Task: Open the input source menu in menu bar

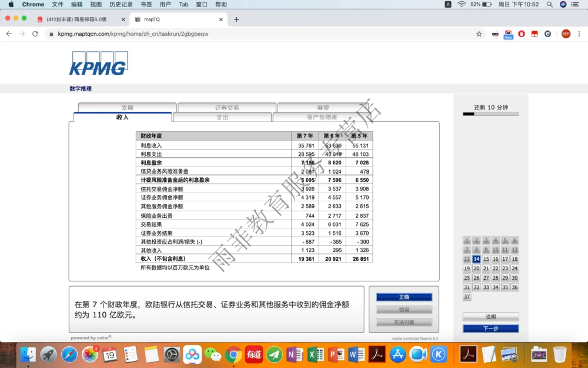Action: (x=448, y=4)
